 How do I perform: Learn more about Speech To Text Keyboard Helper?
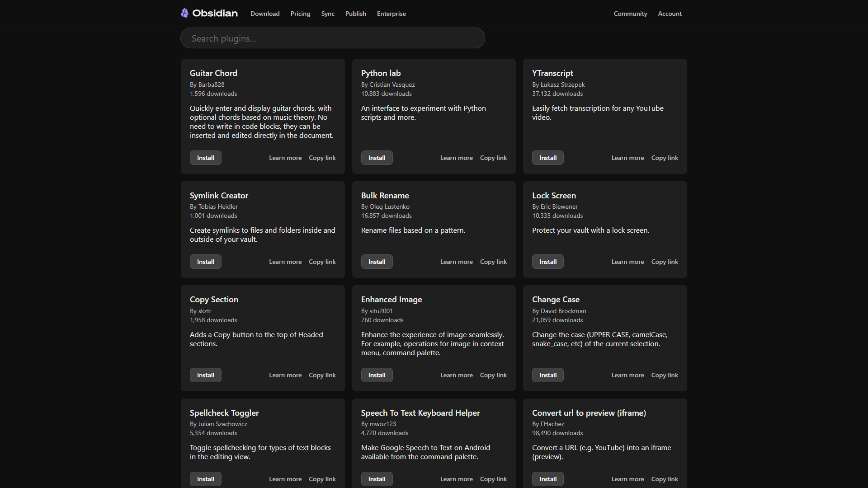pyautogui.click(x=457, y=479)
